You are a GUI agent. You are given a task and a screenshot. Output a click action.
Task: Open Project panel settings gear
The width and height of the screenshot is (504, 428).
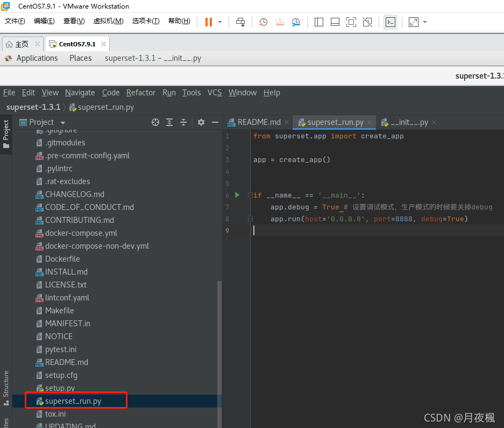pyautogui.click(x=201, y=122)
